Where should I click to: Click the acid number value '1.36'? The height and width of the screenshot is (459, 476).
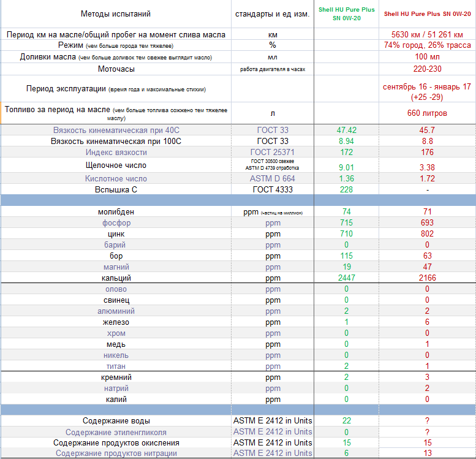(346, 178)
